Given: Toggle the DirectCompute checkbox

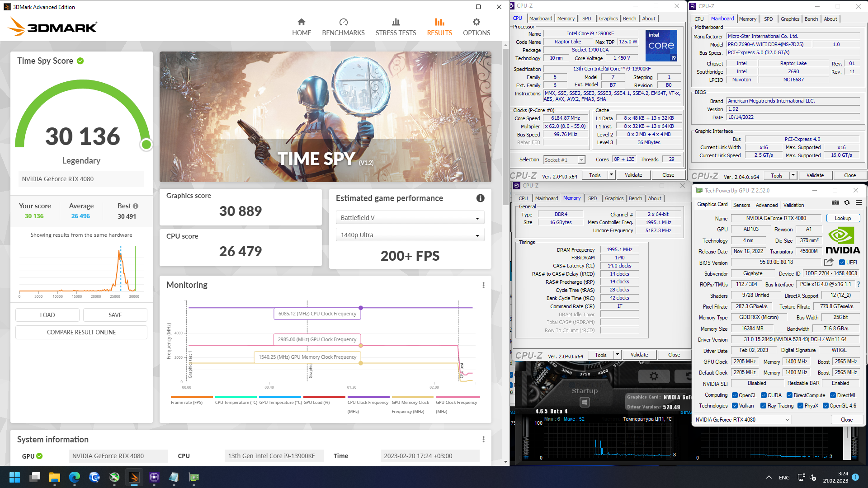Looking at the screenshot, I should coord(790,395).
